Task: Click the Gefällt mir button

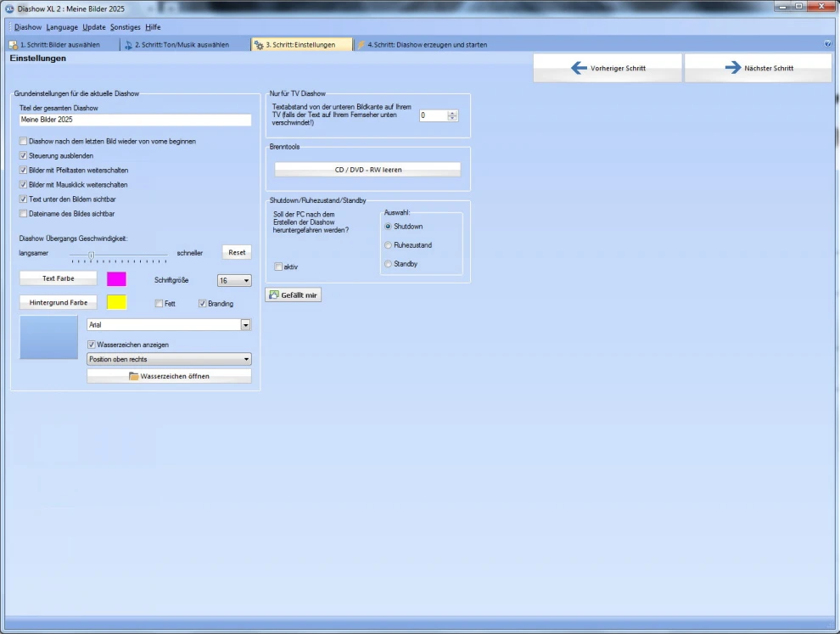Action: 293,295
